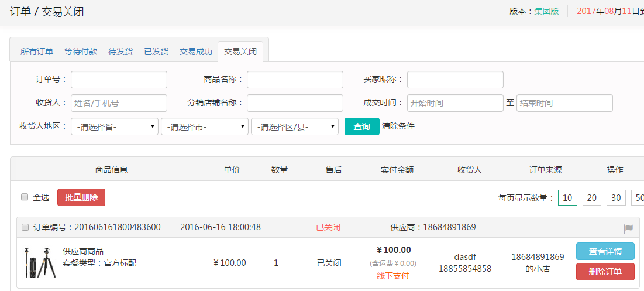This screenshot has height=291, width=644.
Task: Select the 已发货 tab
Action: point(156,52)
